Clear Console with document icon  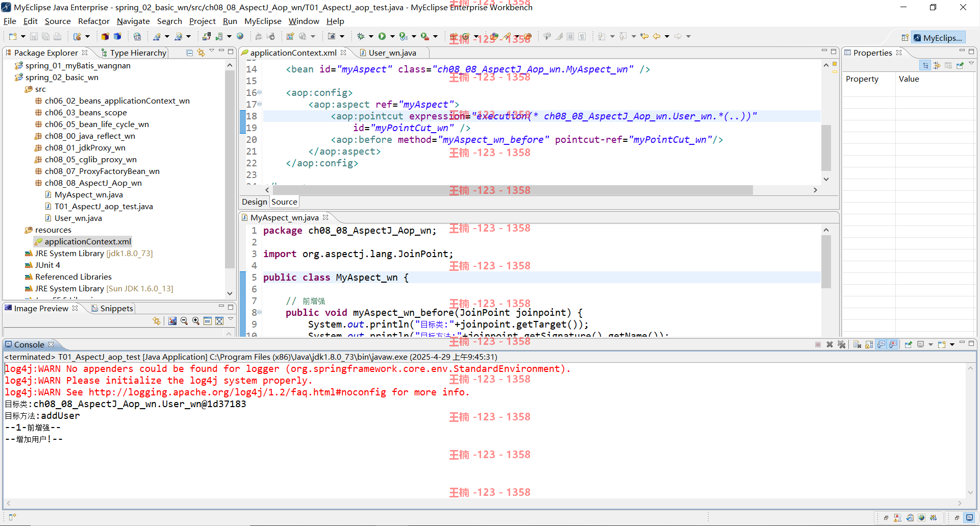tap(857, 344)
